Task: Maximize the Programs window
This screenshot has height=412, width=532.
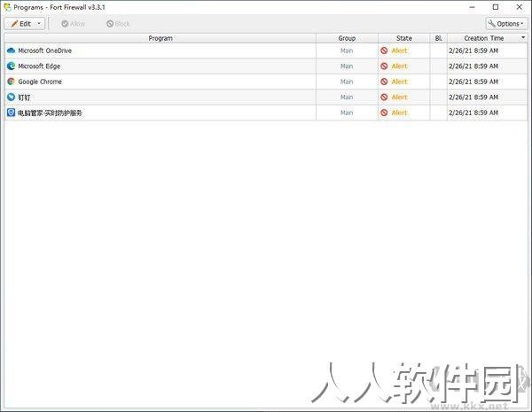Action: pyautogui.click(x=496, y=7)
